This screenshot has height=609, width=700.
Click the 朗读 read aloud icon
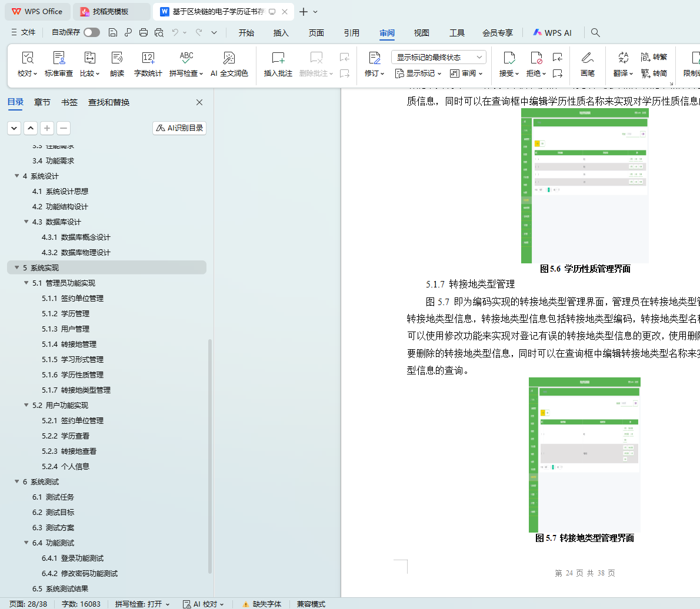point(117,58)
